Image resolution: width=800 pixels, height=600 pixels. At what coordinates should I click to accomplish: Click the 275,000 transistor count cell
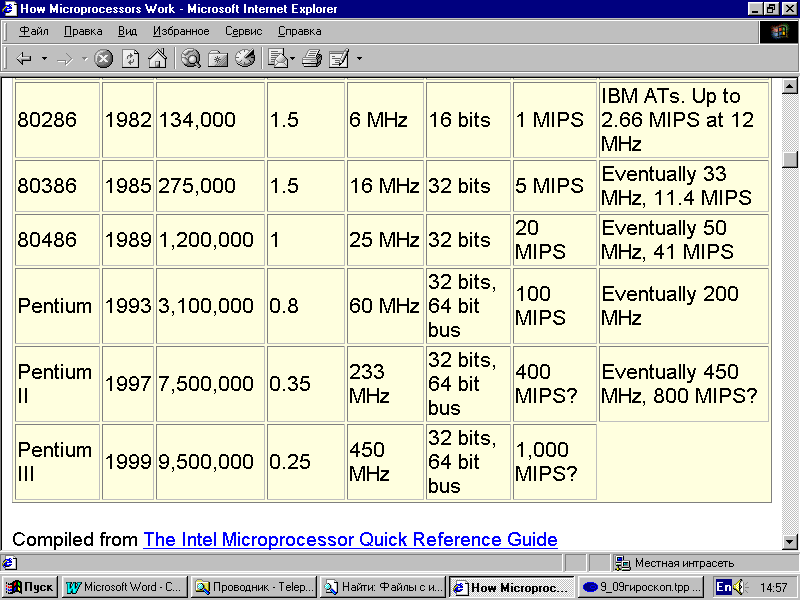coord(210,186)
